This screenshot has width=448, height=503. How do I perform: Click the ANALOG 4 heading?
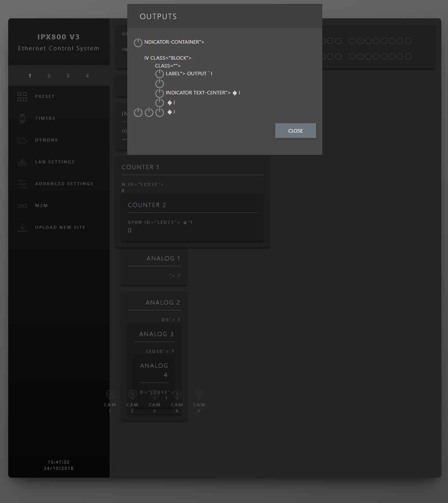(154, 370)
